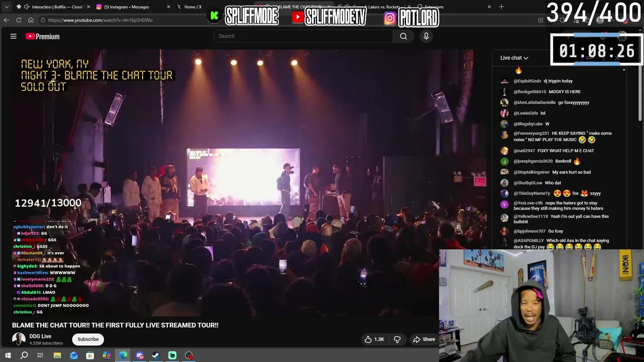Open Discord from the taskbar
644x362 pixels.
140,355
